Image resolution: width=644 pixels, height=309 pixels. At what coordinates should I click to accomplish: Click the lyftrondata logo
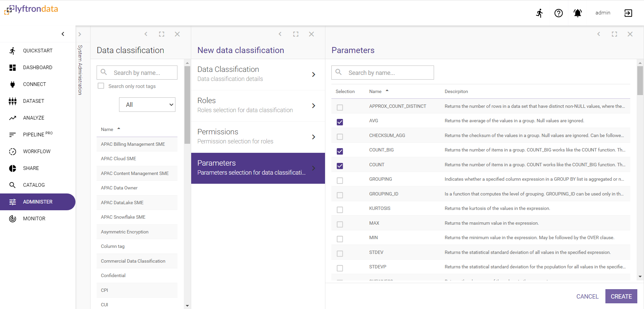[31, 9]
